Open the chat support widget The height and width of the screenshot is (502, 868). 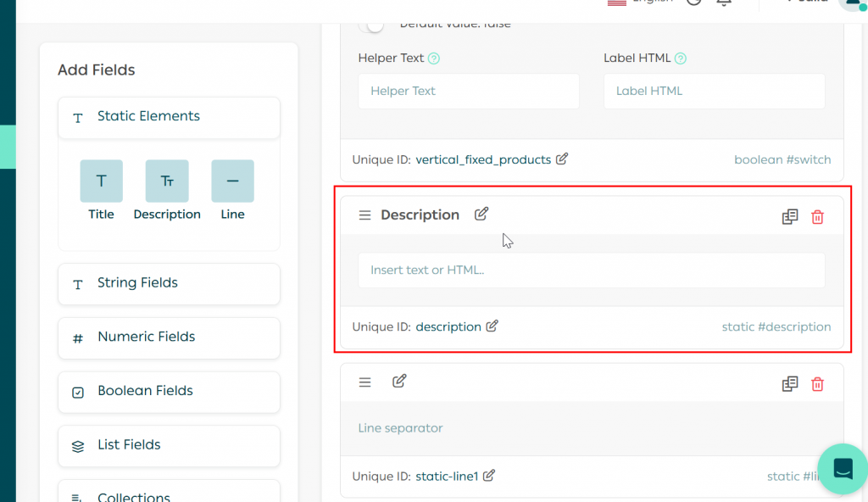[843, 468]
